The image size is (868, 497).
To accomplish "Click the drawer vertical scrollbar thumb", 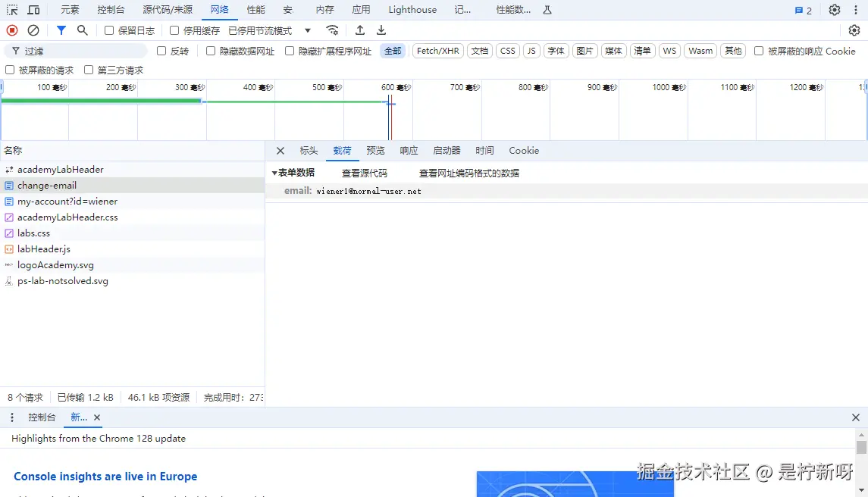I will click(861, 447).
